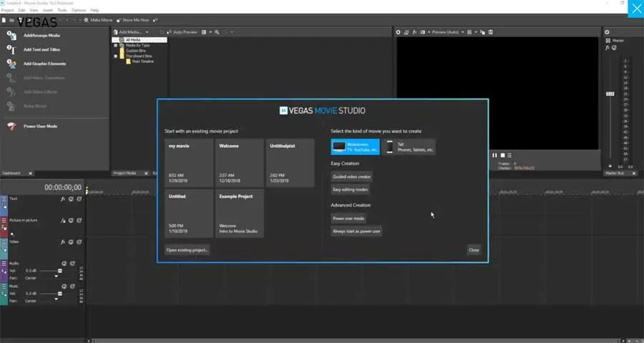Toggle Auto Preview in Project Media
This screenshot has width=644, height=343.
tap(182, 32)
